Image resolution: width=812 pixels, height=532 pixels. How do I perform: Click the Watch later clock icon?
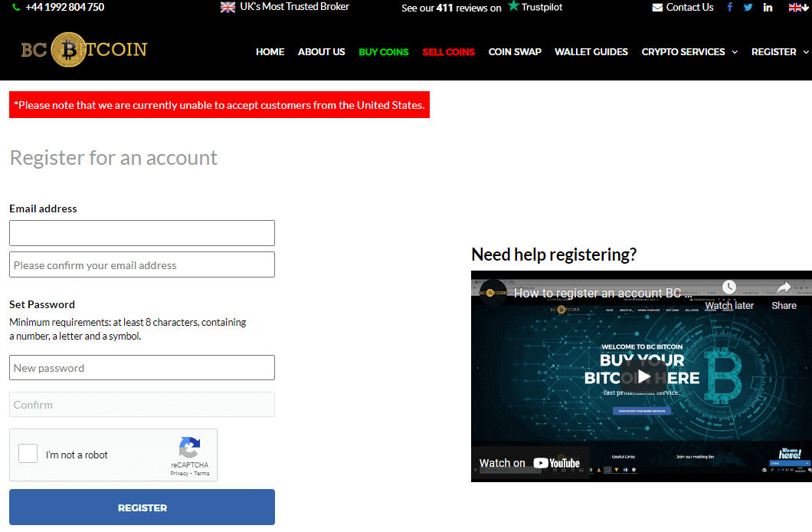tap(729, 287)
